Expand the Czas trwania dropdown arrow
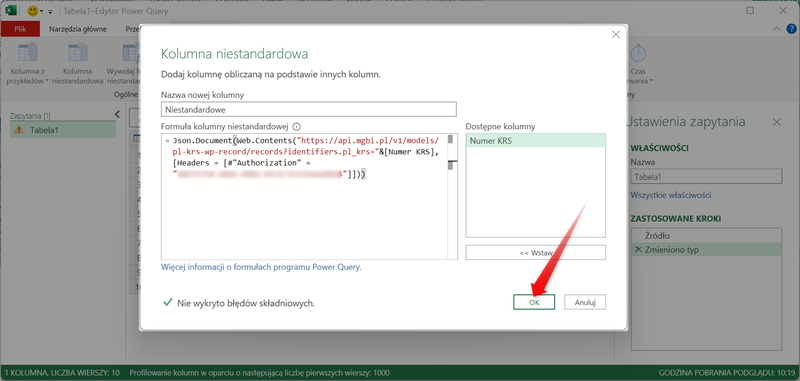The width and height of the screenshot is (800, 381). coord(652,81)
